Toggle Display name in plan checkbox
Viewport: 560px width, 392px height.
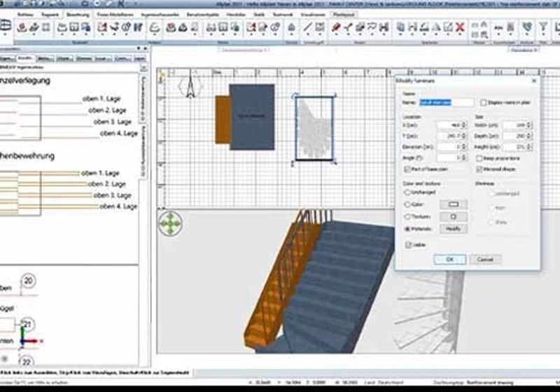pos(483,103)
